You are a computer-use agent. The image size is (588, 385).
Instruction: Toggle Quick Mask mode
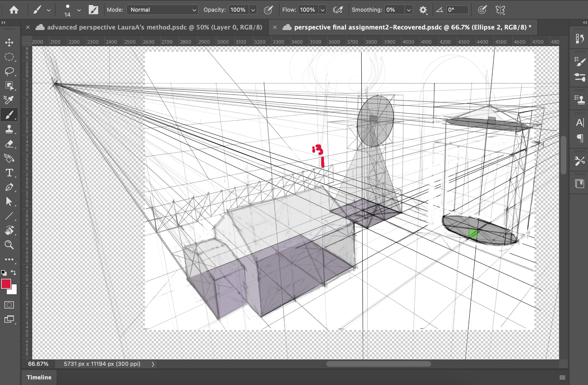pos(9,305)
